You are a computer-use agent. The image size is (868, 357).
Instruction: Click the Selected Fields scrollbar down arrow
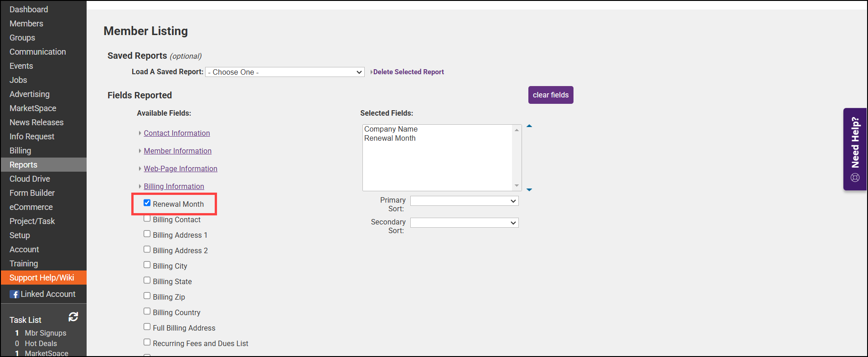(x=517, y=185)
